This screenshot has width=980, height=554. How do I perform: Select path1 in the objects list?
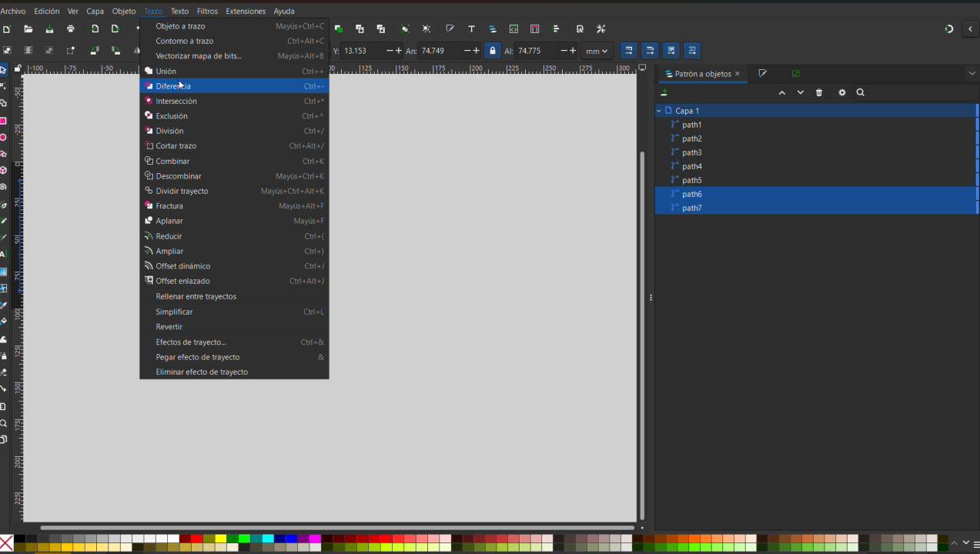[816, 125]
